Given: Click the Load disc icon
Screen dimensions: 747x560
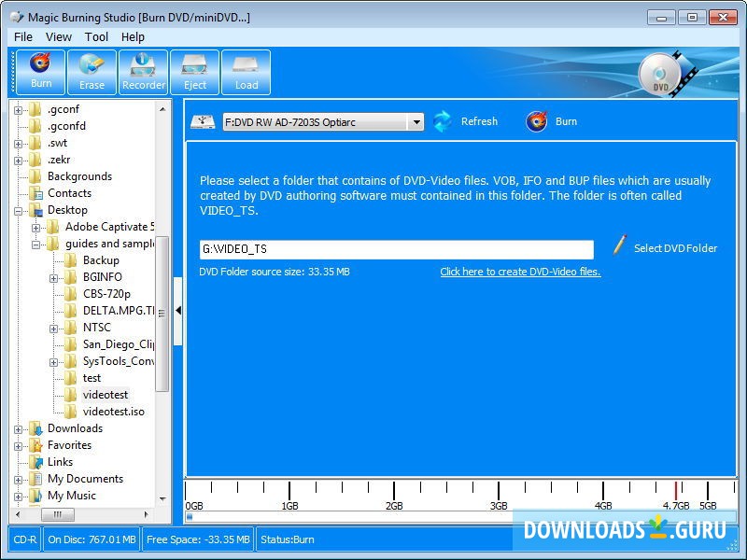Looking at the screenshot, I should [246, 72].
